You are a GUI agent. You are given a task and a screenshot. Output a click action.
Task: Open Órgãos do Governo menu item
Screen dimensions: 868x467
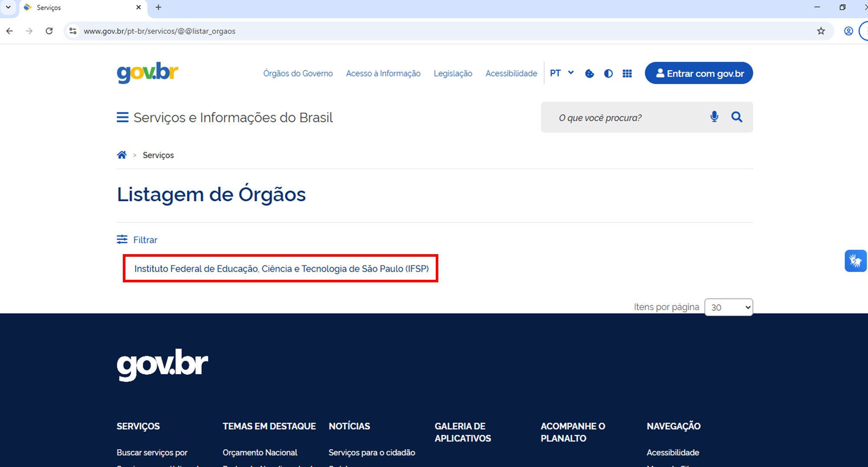click(x=298, y=73)
